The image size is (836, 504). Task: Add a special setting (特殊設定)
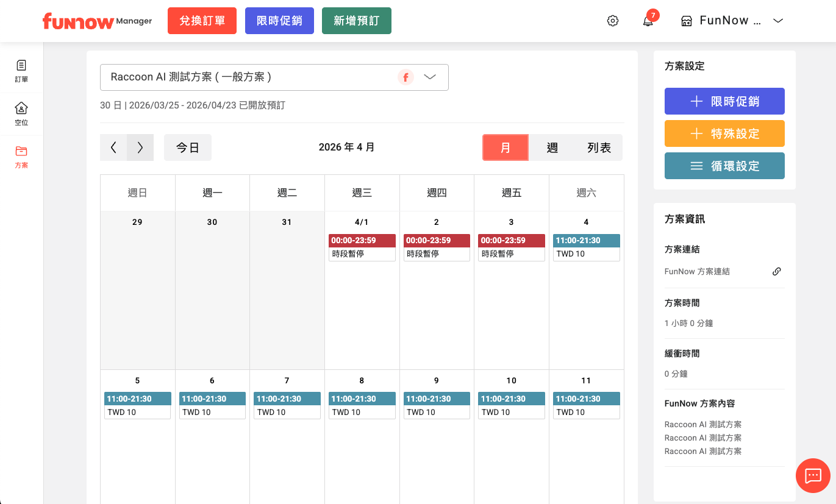[724, 133]
